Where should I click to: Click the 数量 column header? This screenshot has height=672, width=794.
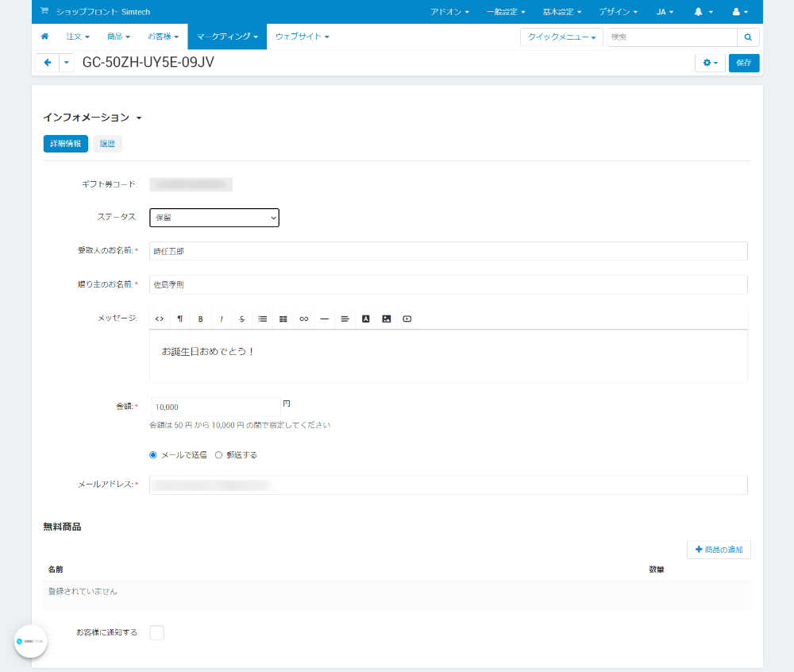pyautogui.click(x=657, y=570)
